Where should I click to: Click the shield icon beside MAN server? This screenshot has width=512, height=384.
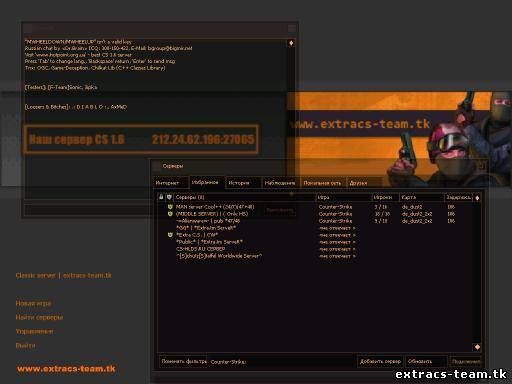coord(170,207)
